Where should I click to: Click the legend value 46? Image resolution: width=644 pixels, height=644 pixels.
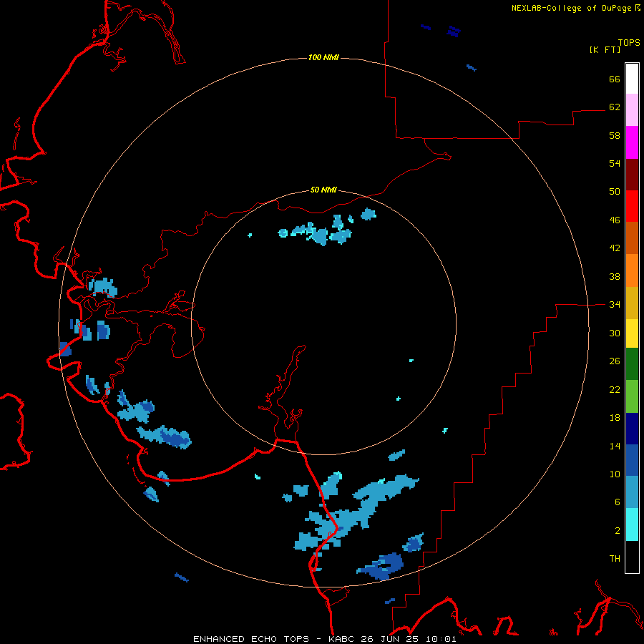615,220
